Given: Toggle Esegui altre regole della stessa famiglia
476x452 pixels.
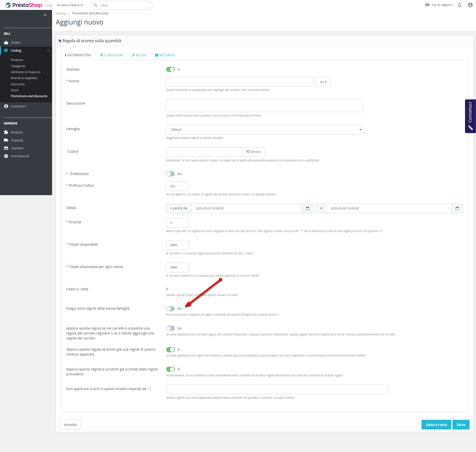Looking at the screenshot, I should [170, 309].
